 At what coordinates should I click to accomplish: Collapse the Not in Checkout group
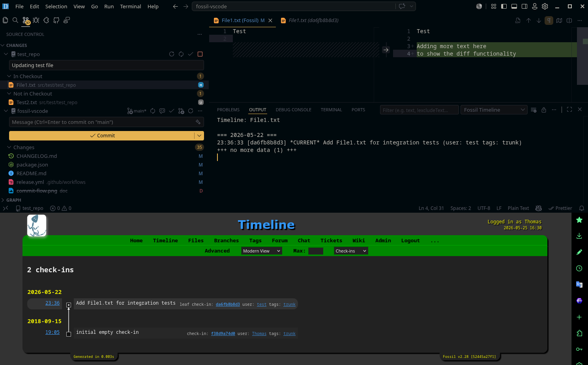point(9,94)
